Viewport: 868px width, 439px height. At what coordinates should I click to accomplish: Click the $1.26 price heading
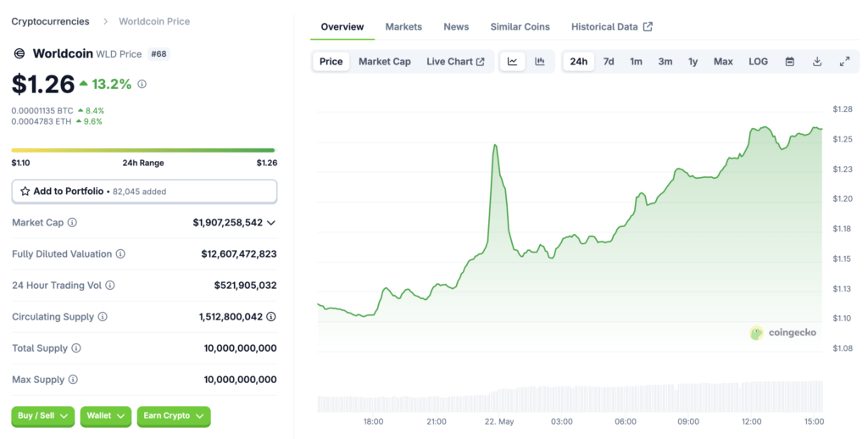pos(43,84)
